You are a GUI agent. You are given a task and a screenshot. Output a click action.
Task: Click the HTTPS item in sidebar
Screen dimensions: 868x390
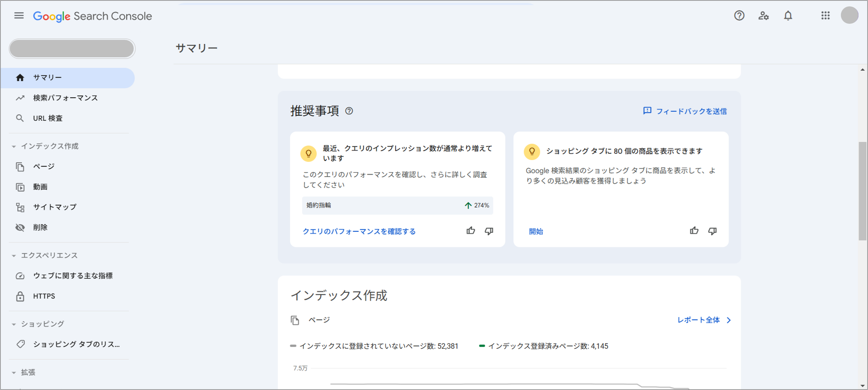pyautogui.click(x=43, y=296)
